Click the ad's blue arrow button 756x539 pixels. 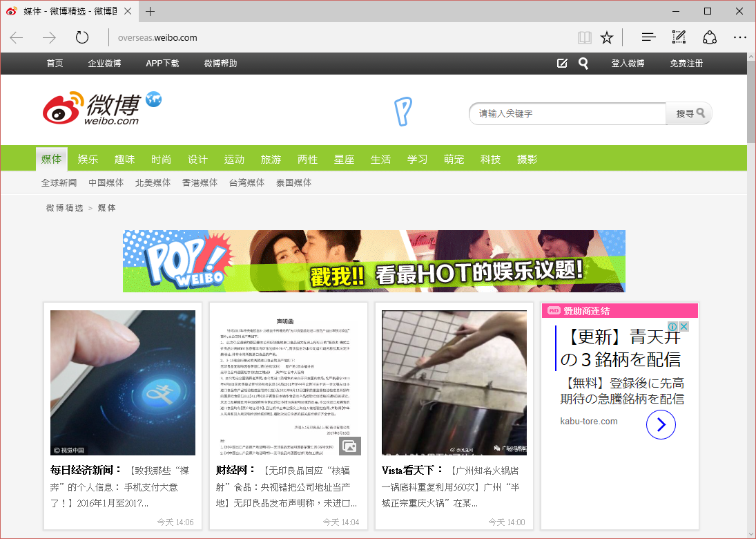pos(661,425)
